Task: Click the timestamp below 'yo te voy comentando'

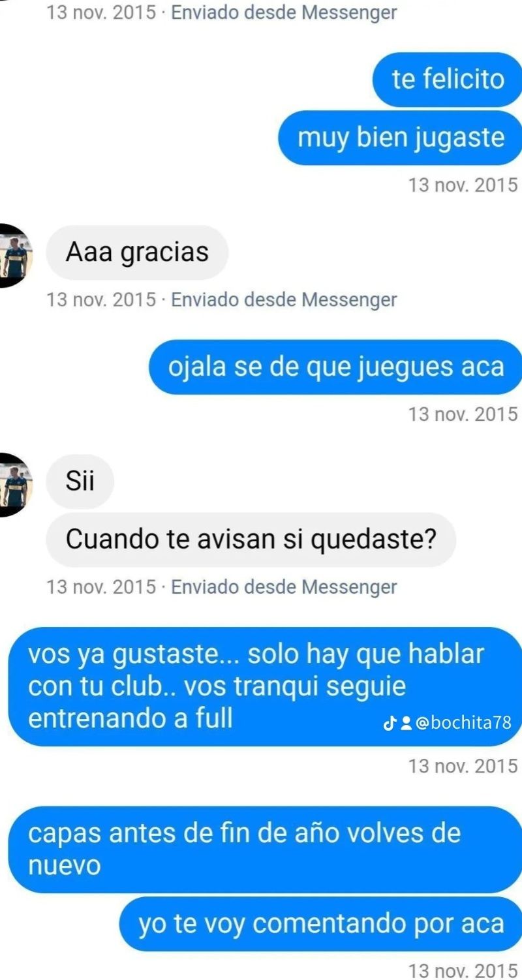Action: 463,969
